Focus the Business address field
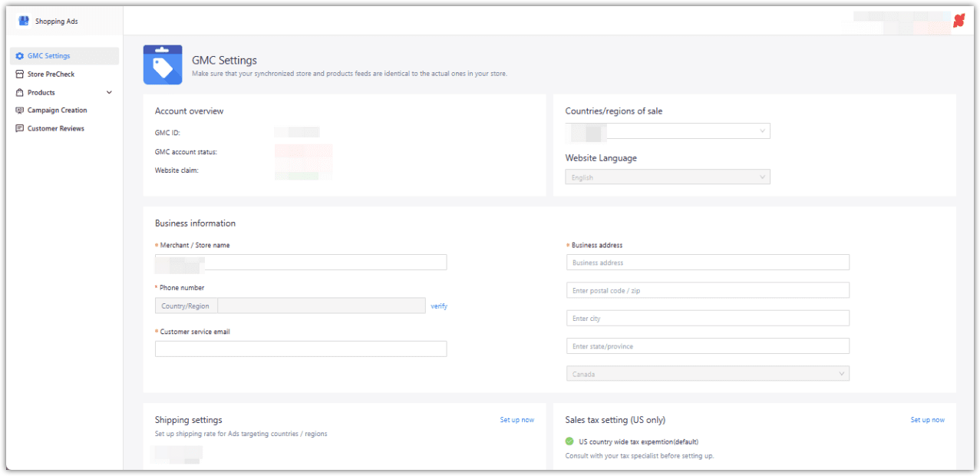Image resolution: width=980 pixels, height=476 pixels. tap(708, 263)
